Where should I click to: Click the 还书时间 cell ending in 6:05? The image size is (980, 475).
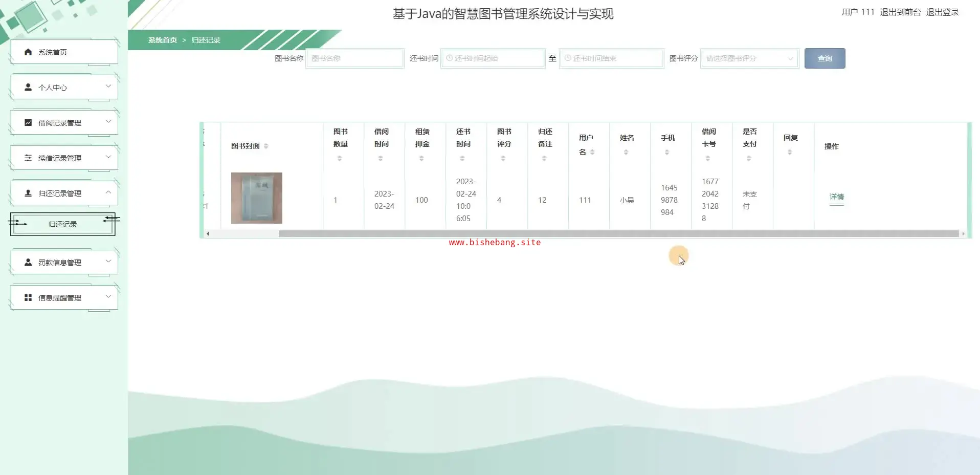[x=466, y=200]
